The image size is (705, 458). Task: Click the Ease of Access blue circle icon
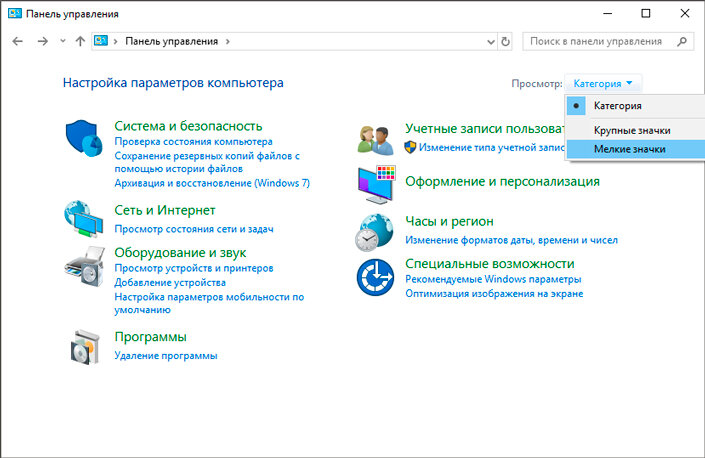375,277
